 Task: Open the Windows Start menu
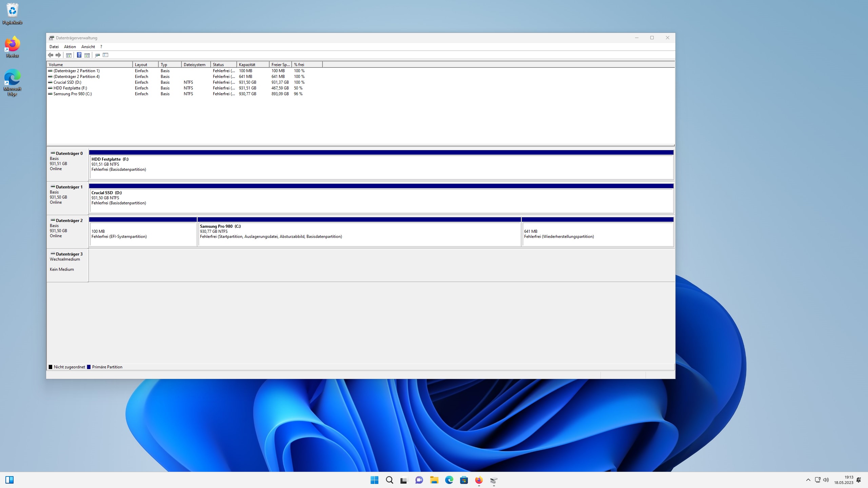[374, 480]
